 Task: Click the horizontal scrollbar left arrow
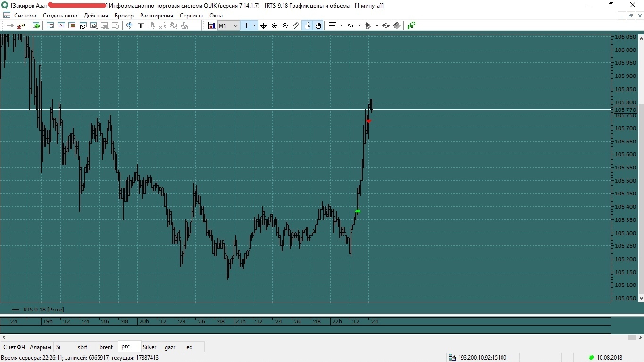click(4, 337)
